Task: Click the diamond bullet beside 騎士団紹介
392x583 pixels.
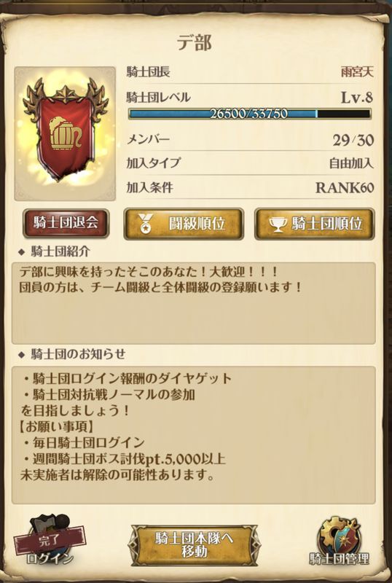Action: [22, 252]
